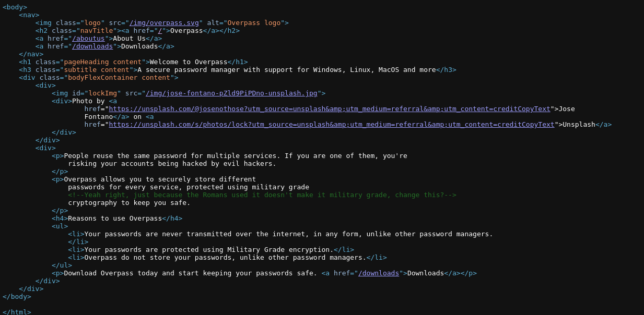Open the jose-fontano lock image URL
Image resolution: width=644 pixels, height=315 pixels.
231,93
